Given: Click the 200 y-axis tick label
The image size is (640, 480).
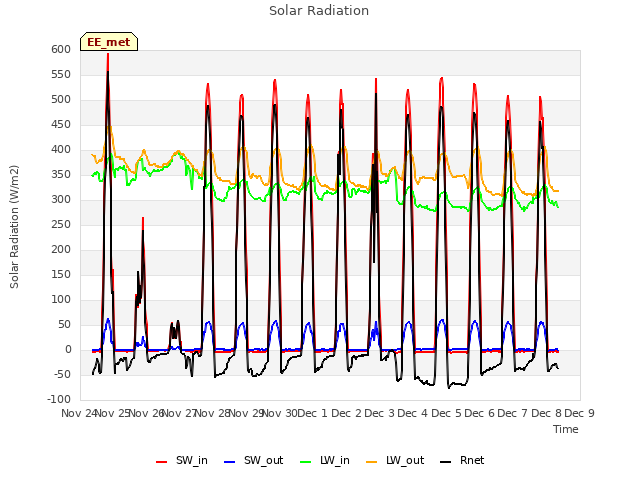Looking at the screenshot, I should tap(61, 249).
